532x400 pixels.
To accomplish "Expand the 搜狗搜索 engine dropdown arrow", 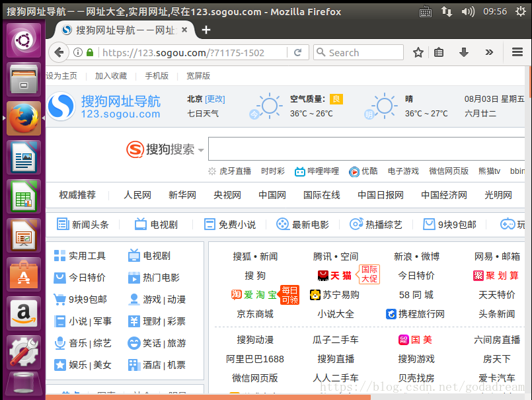I will tap(200, 149).
